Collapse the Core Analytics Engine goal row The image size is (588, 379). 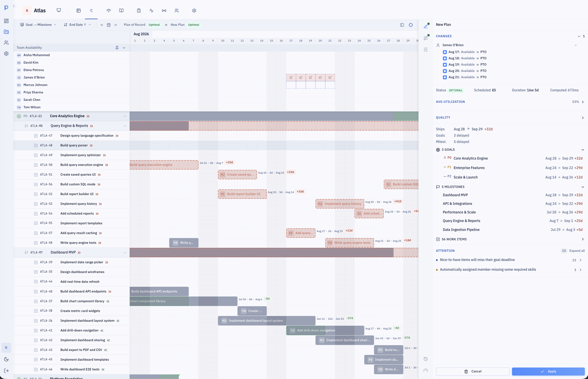[x=125, y=116]
